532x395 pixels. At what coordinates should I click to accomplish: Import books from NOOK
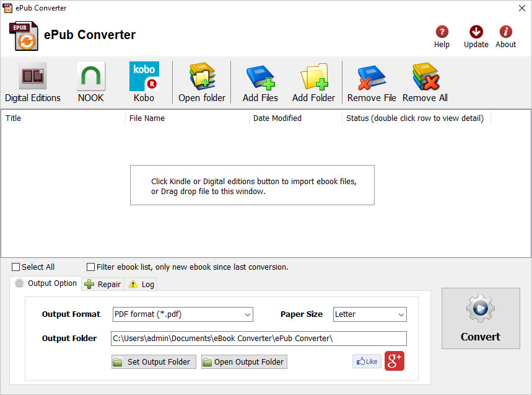90,82
